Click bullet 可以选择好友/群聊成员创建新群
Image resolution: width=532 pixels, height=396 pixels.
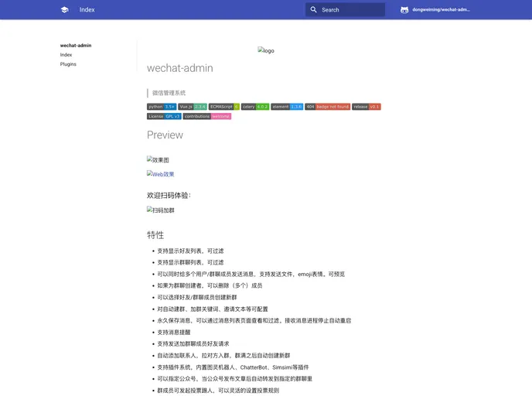(197, 297)
